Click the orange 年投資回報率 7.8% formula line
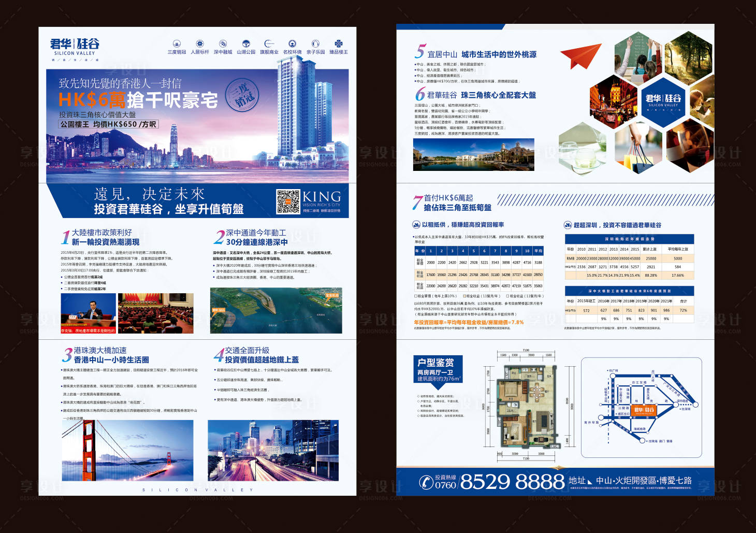 tap(469, 322)
